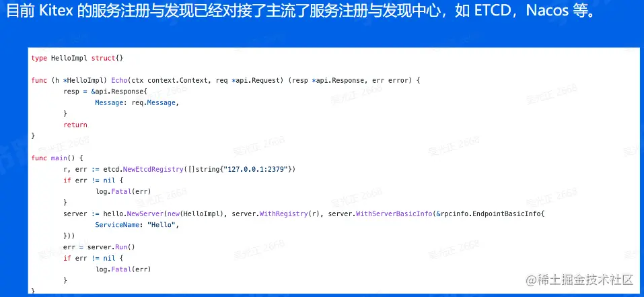This screenshot has height=297, width=644.
Task: Click first 'if err != nil {' line
Action: click(94, 180)
